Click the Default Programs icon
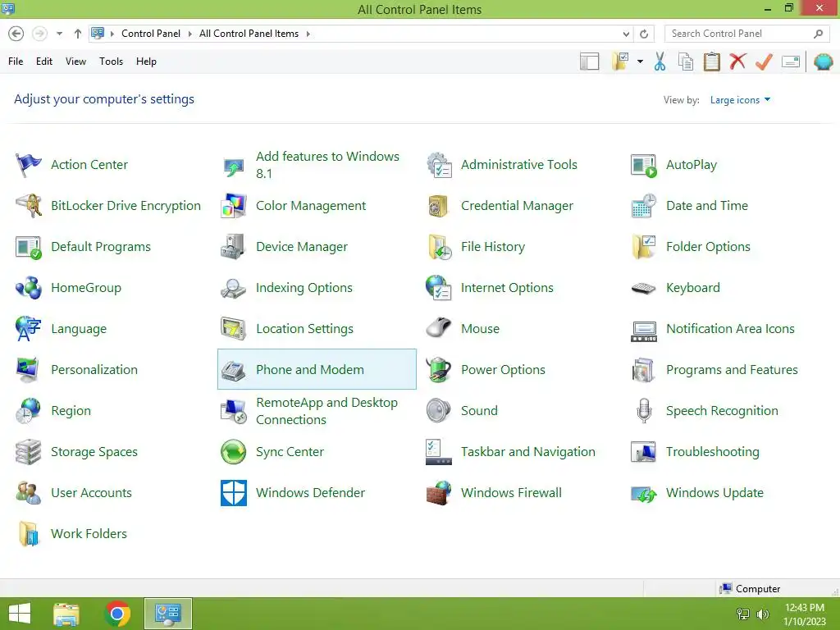 pyautogui.click(x=29, y=247)
